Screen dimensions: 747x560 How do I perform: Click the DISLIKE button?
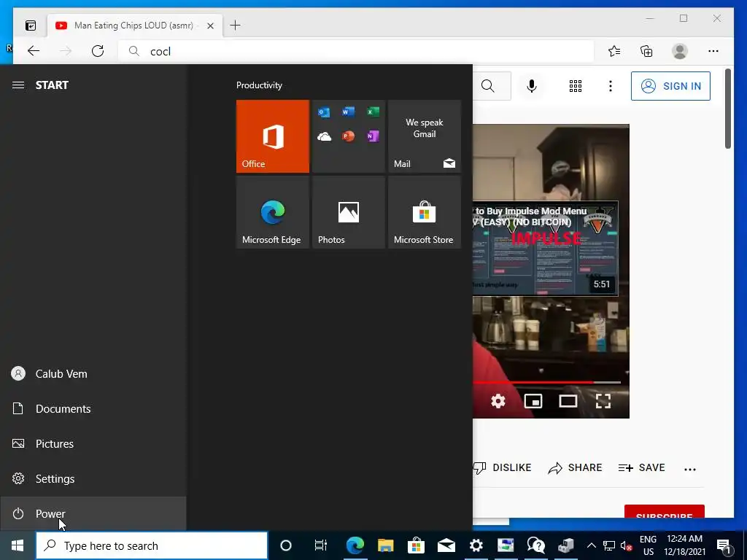503,467
